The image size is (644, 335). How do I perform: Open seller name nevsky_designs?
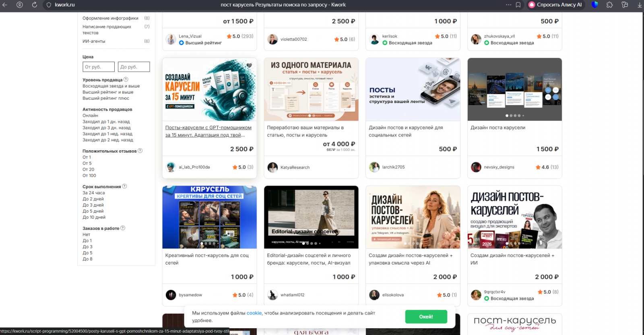click(x=499, y=167)
